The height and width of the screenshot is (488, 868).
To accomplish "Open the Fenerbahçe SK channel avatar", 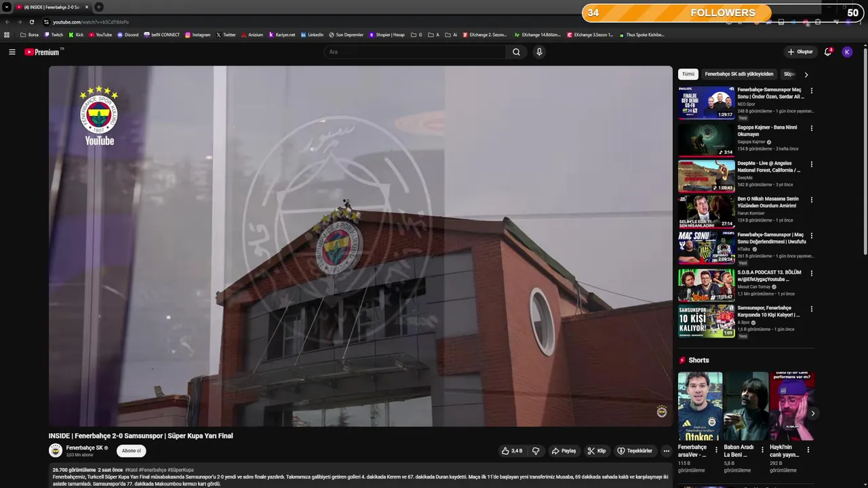I will [x=56, y=450].
